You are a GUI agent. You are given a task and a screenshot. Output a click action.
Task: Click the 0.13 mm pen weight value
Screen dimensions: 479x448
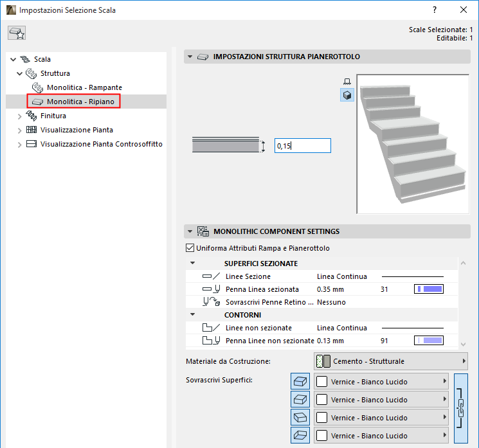(330, 341)
